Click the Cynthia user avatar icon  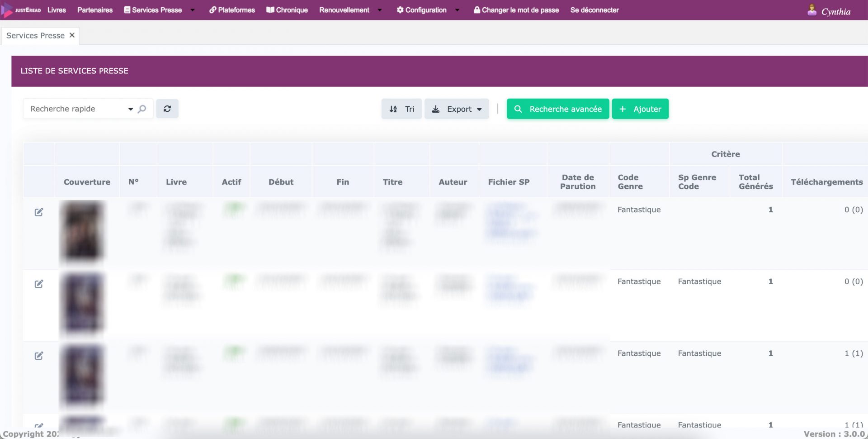812,10
